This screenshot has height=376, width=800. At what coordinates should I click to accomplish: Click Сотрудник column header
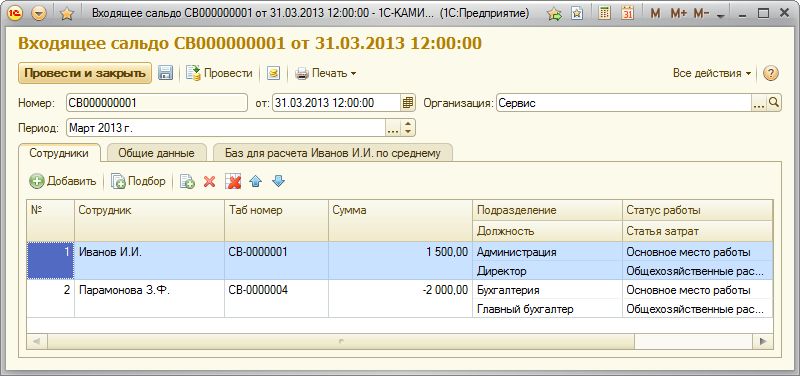149,220
